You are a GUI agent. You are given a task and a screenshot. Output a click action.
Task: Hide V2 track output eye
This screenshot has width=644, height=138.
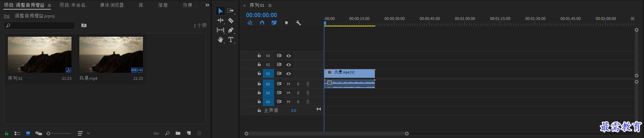(x=288, y=65)
